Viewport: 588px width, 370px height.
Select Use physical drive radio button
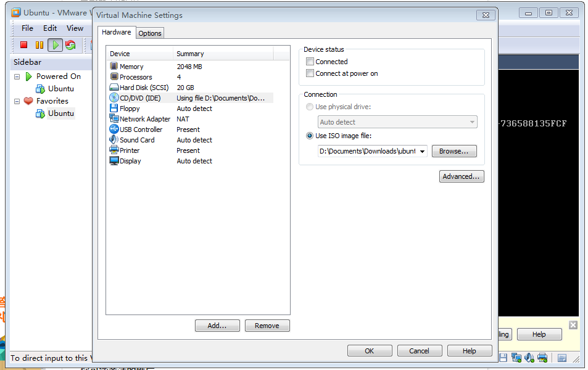pyautogui.click(x=310, y=107)
